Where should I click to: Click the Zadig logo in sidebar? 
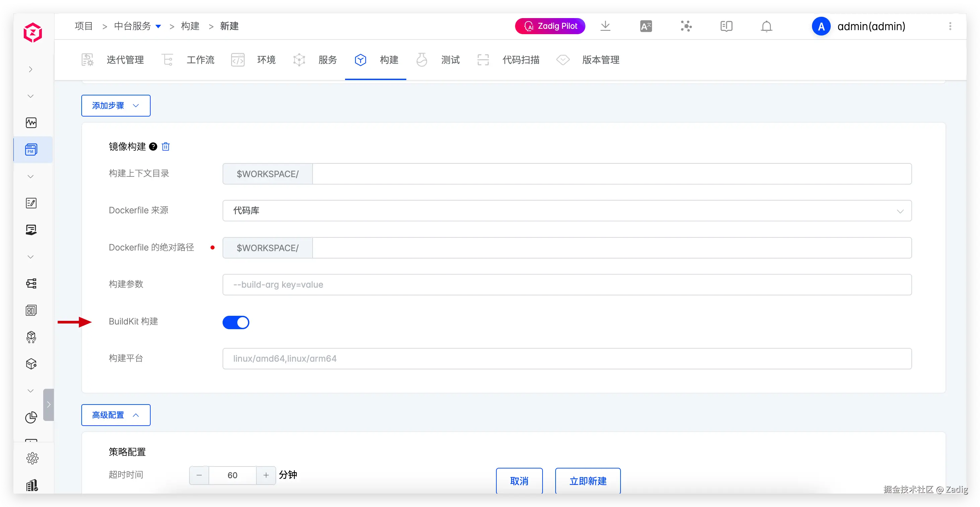pos(33,32)
